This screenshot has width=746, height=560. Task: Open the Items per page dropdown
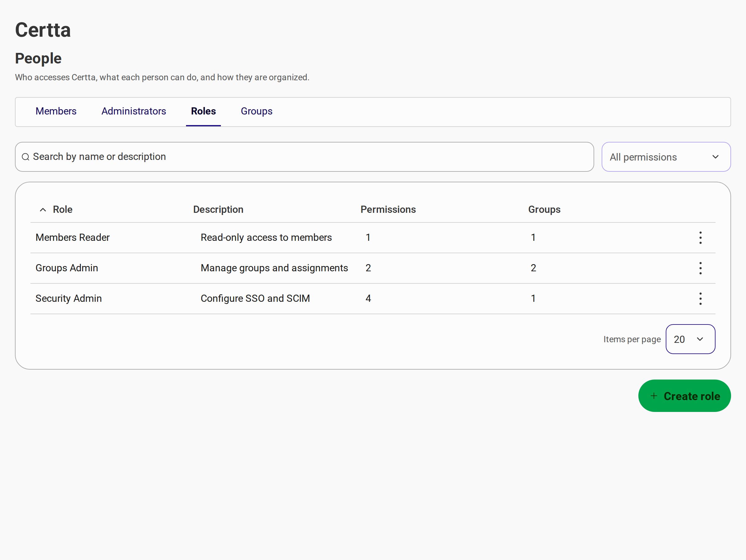[690, 339]
